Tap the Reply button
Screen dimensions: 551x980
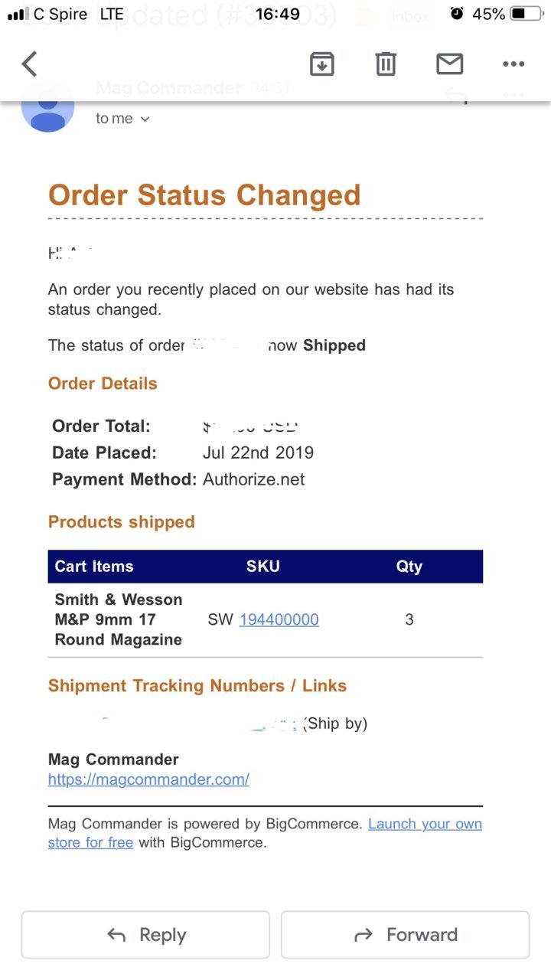[145, 935]
